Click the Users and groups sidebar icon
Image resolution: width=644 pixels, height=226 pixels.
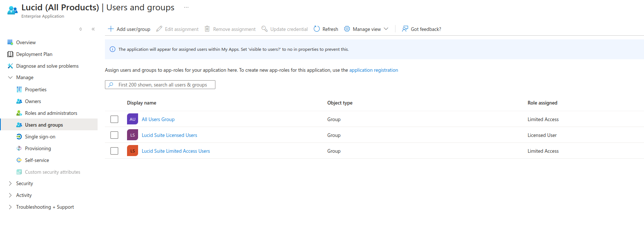pyautogui.click(x=19, y=125)
